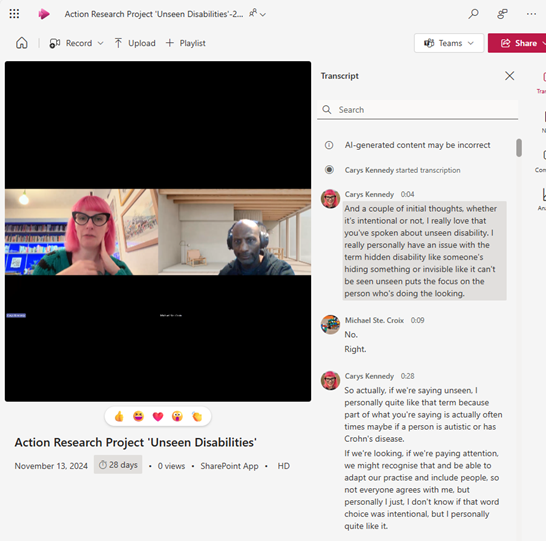Viewport: 546px width, 541px height.
Task: React with thumbs up emoji
Action: point(119,416)
